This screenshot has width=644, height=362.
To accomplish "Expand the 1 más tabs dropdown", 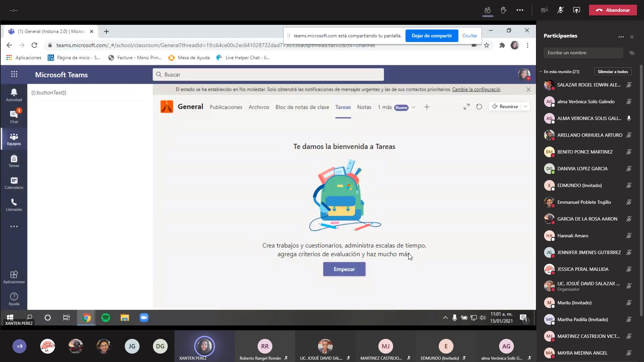I will click(x=413, y=107).
